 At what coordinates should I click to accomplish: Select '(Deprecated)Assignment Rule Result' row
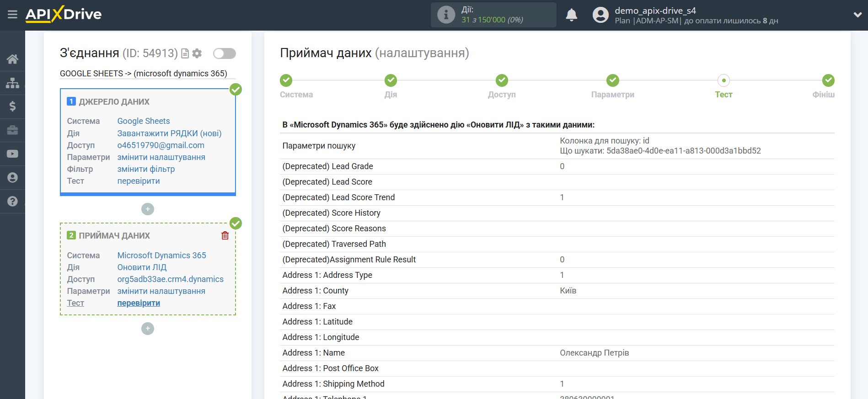pos(557,260)
